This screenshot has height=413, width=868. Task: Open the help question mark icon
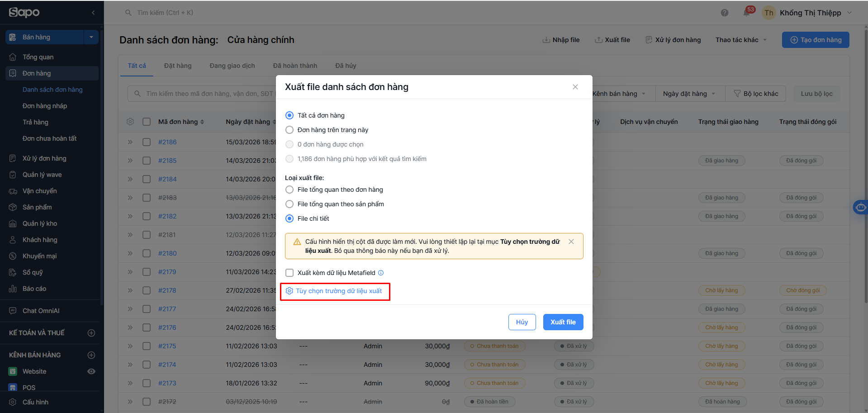click(725, 13)
